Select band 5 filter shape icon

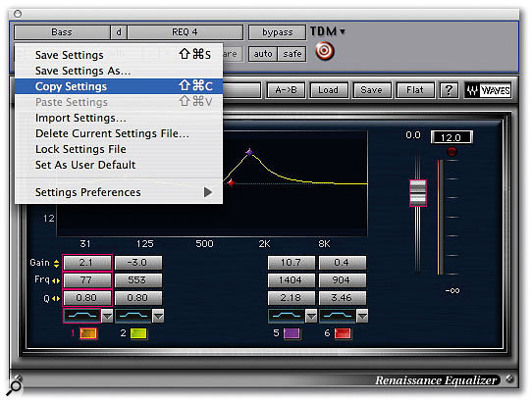tap(286, 316)
